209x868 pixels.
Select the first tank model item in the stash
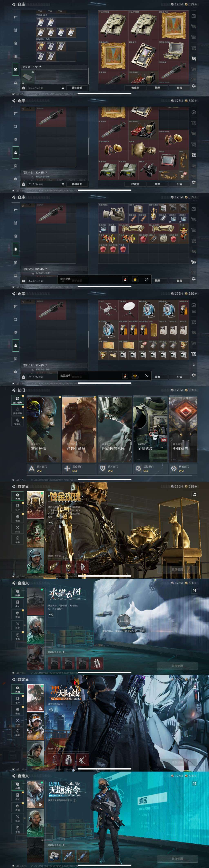point(113,25)
